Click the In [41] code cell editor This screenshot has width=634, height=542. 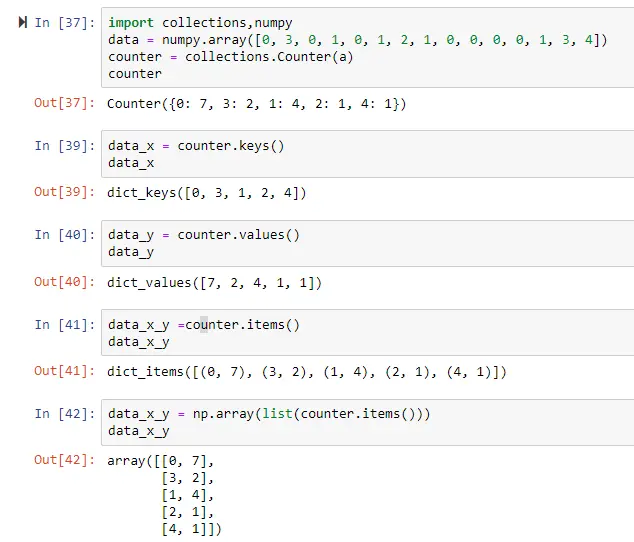[368, 333]
